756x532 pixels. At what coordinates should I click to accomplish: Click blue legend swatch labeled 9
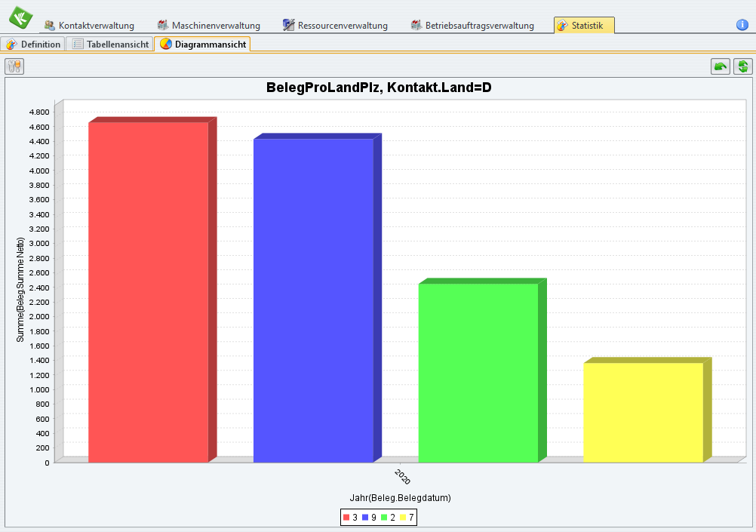point(365,518)
